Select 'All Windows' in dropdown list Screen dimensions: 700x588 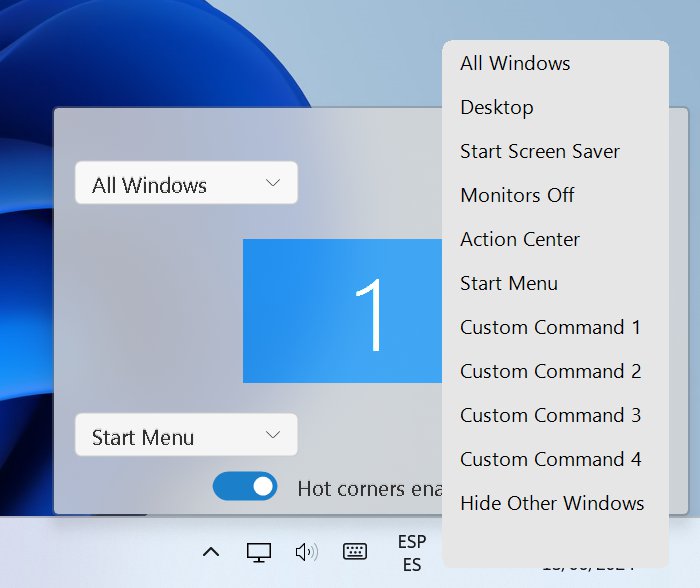coord(555,63)
